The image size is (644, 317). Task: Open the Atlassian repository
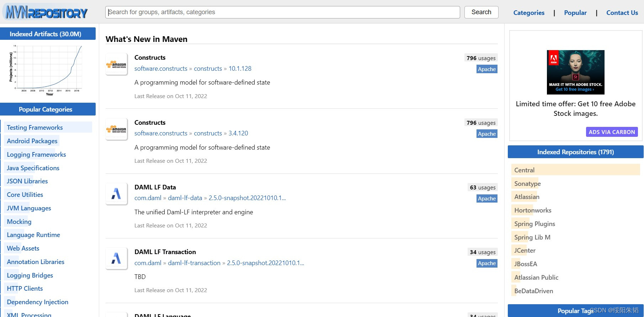tap(527, 197)
